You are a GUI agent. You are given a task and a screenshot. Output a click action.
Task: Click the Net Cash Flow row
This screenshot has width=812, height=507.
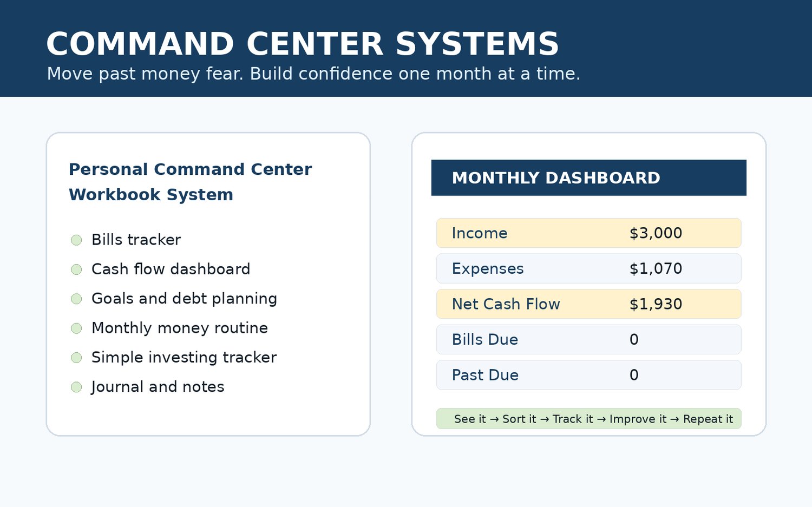589,304
